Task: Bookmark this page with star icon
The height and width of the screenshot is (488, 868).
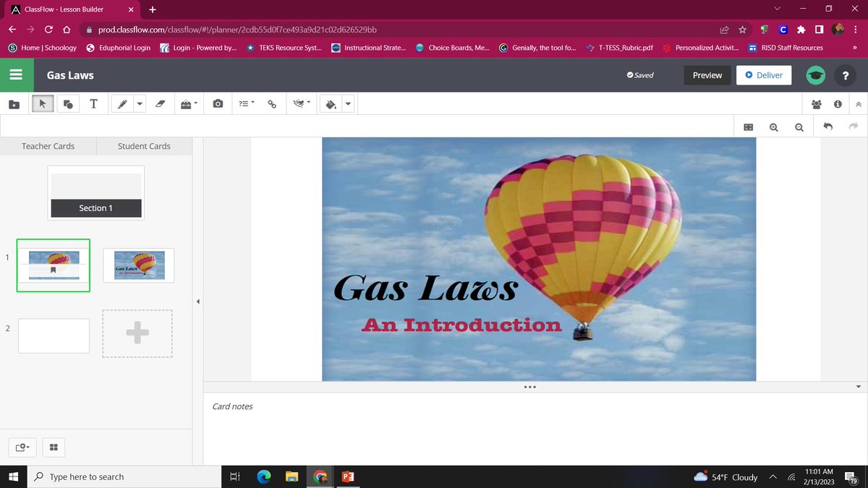Action: click(x=742, y=30)
